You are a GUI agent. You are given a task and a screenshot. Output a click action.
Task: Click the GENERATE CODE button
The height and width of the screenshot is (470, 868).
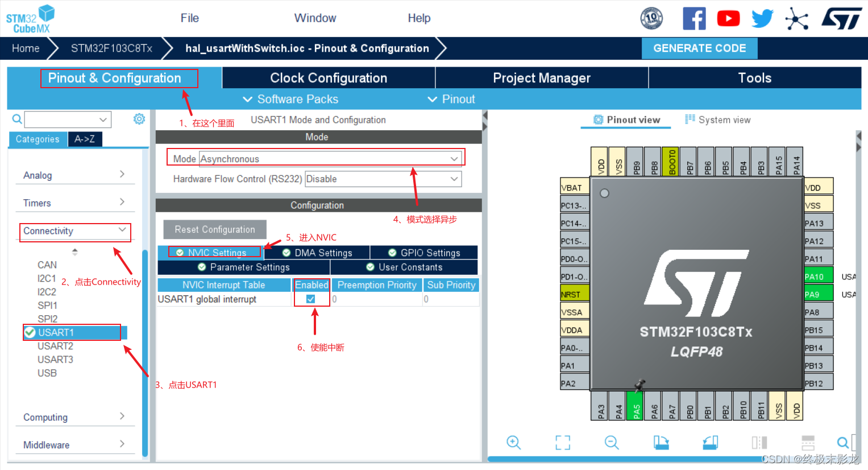(x=699, y=48)
